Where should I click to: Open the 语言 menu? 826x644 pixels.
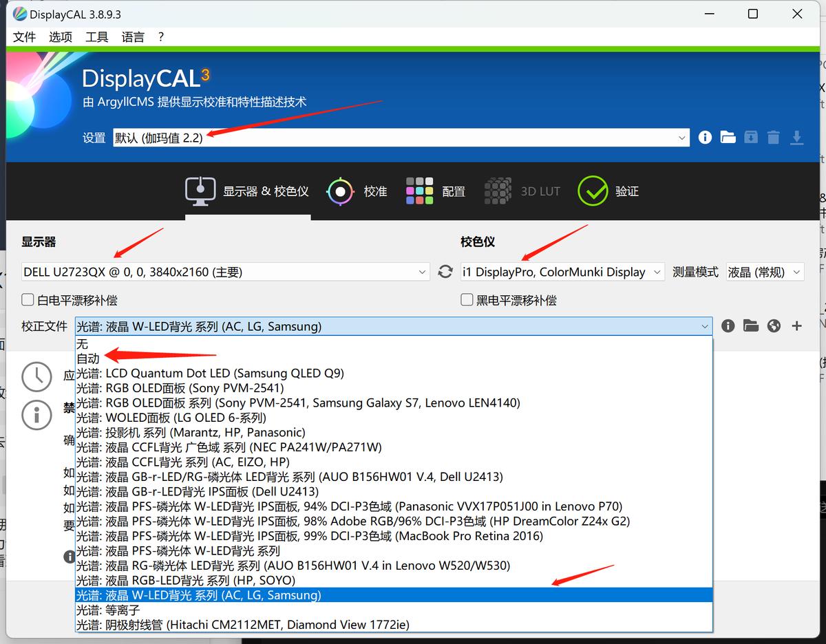[x=134, y=37]
